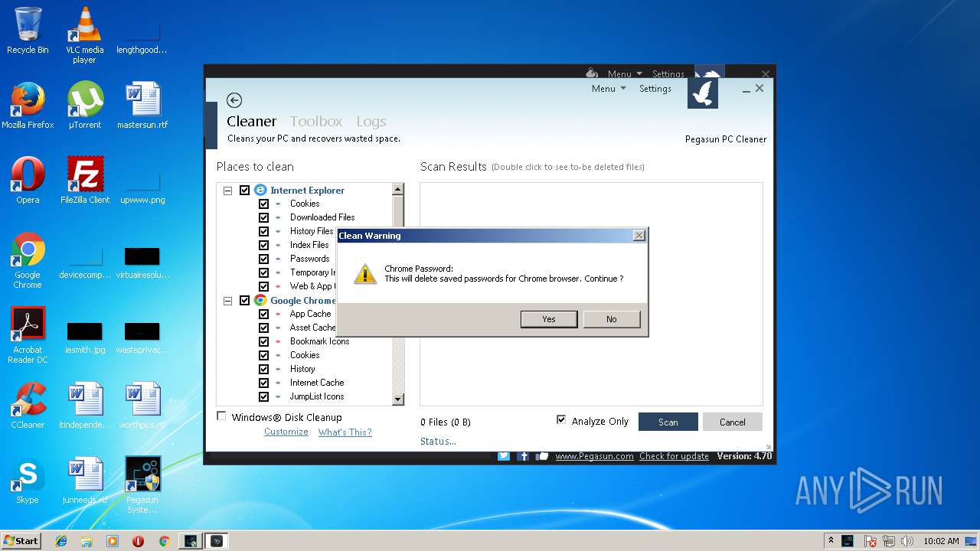Click the Cancel button
The image size is (980, 551).
pyautogui.click(x=733, y=422)
